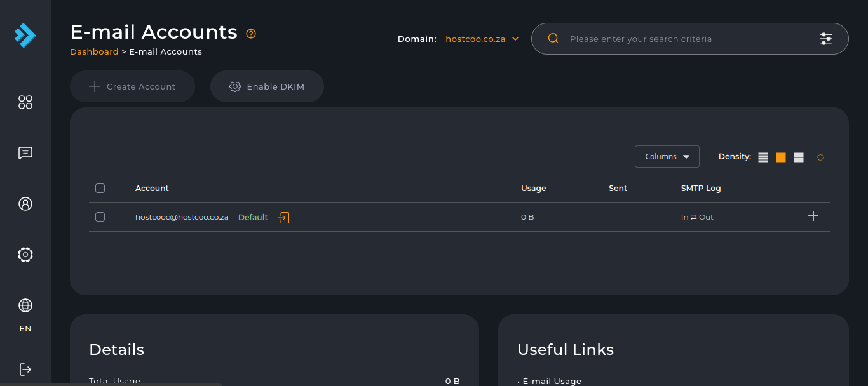Open the search filter sliders icon

tap(826, 39)
